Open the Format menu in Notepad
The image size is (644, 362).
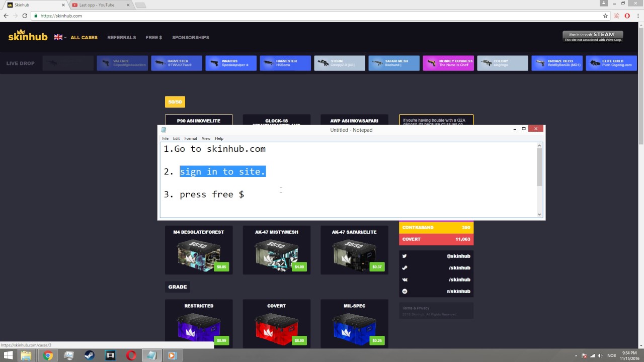pyautogui.click(x=191, y=138)
